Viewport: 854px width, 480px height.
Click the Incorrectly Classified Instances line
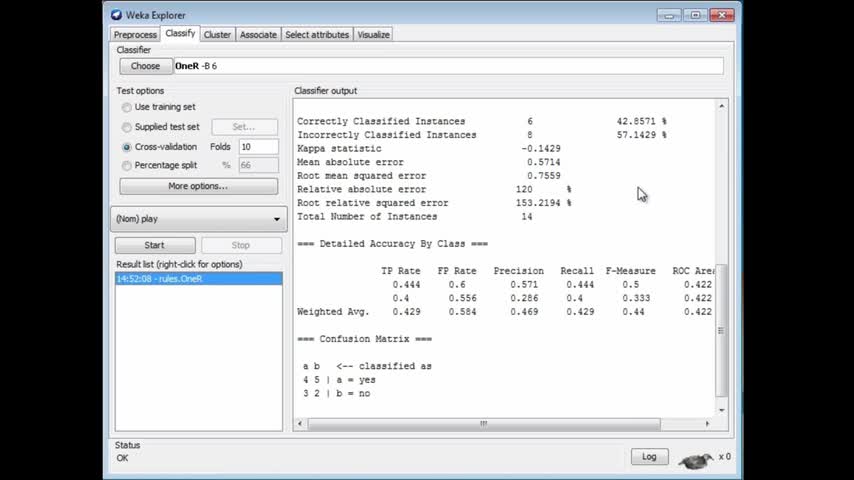[x=482, y=135]
